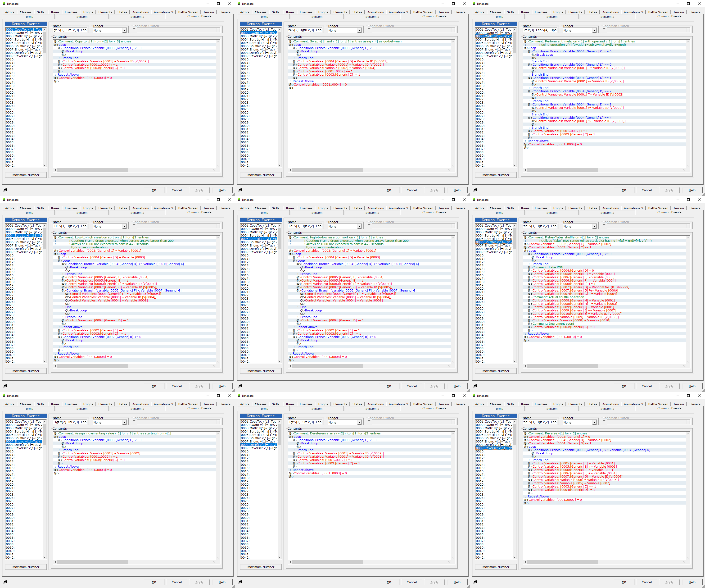Click Contents horizontal scrollbar thumb in Reverse window
Viewport: 705px width, 588px height.
(x=563, y=562)
